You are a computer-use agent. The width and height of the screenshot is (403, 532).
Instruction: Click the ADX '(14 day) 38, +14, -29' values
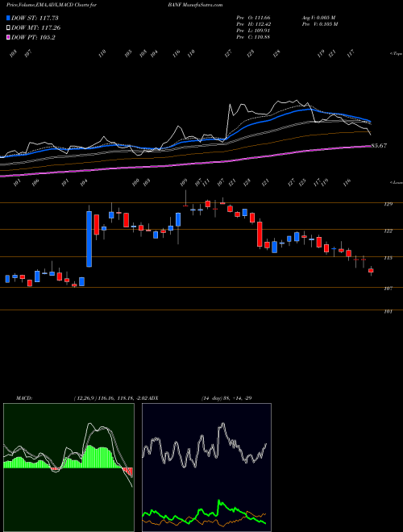pos(226,398)
